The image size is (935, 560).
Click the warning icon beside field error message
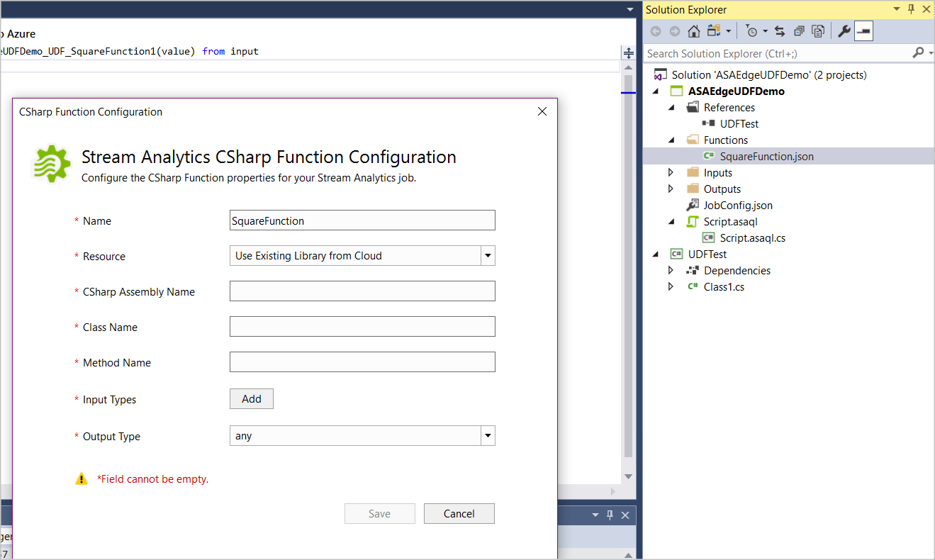click(82, 478)
